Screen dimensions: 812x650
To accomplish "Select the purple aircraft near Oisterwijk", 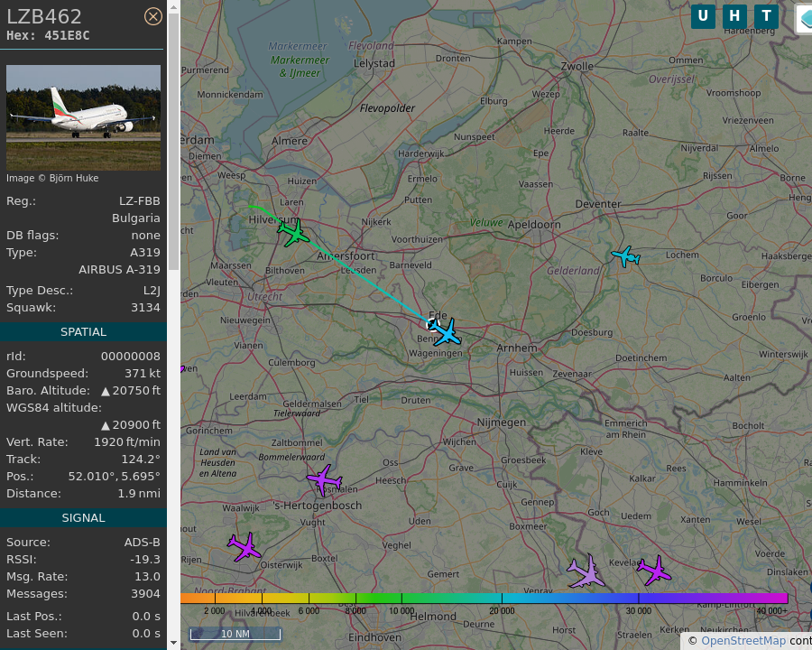I will [x=244, y=547].
